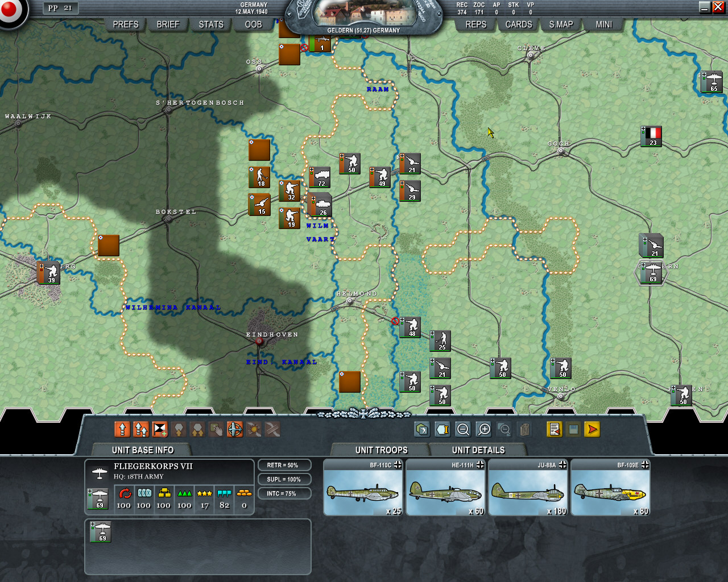Click the HQ: 18TH ARMY label
This screenshot has width=728, height=582.
coord(138,477)
